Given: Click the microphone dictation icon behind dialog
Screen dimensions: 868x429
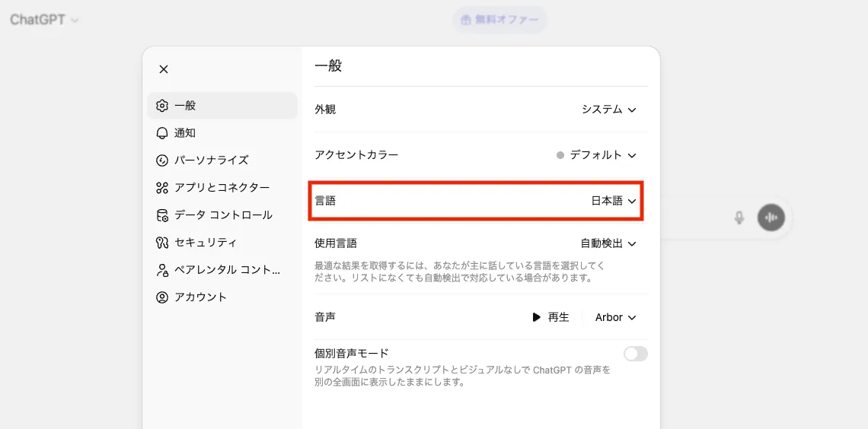Looking at the screenshot, I should (739, 218).
